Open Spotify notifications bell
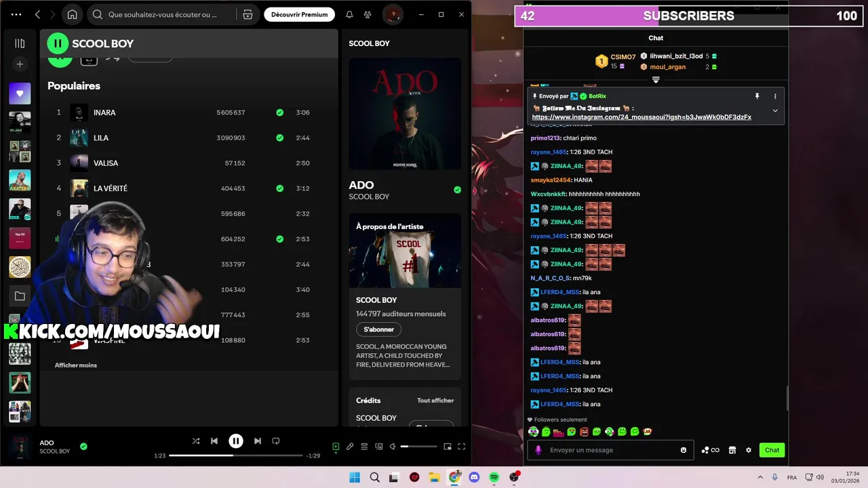The height and width of the screenshot is (488, 868). tap(349, 14)
